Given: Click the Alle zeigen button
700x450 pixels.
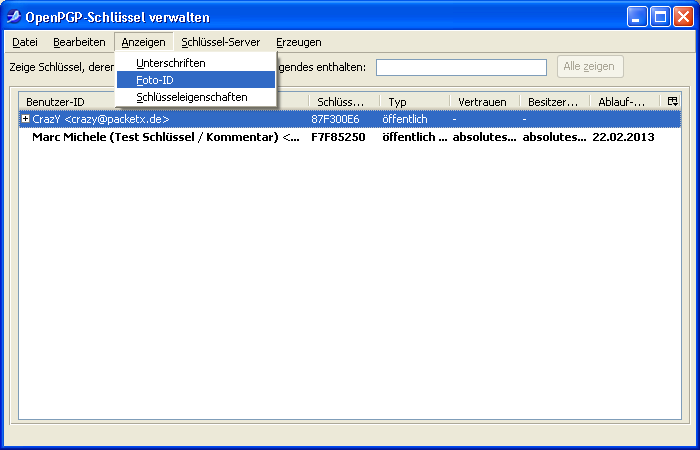Looking at the screenshot, I should coord(590,67).
